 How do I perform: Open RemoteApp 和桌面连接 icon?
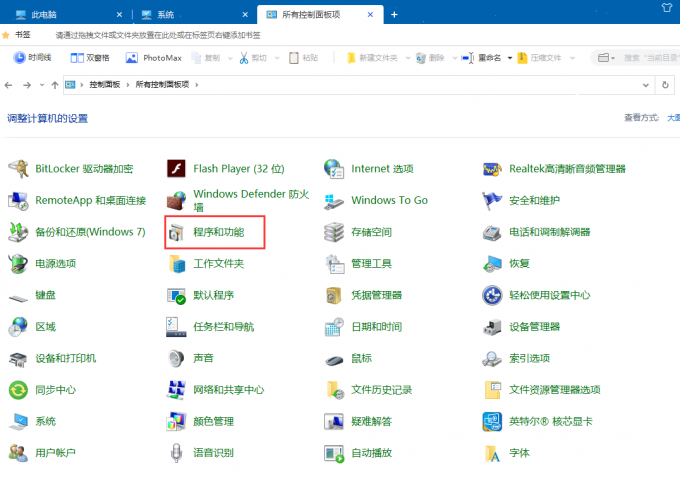(x=18, y=200)
